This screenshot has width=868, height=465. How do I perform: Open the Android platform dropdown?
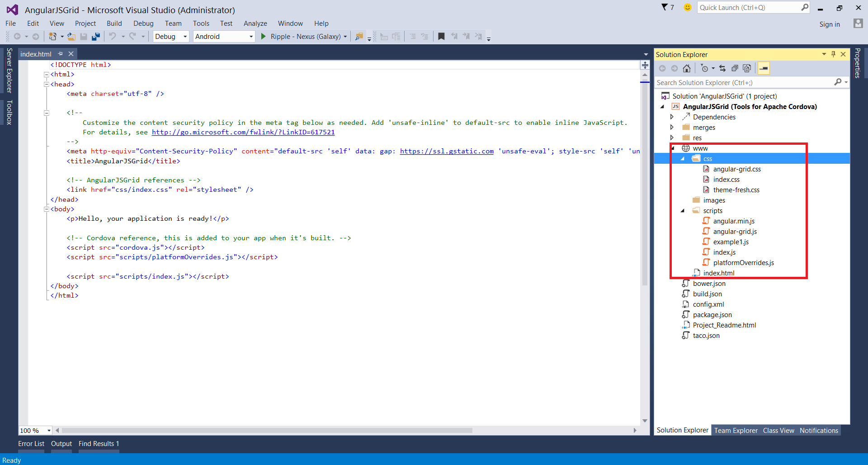tap(251, 37)
